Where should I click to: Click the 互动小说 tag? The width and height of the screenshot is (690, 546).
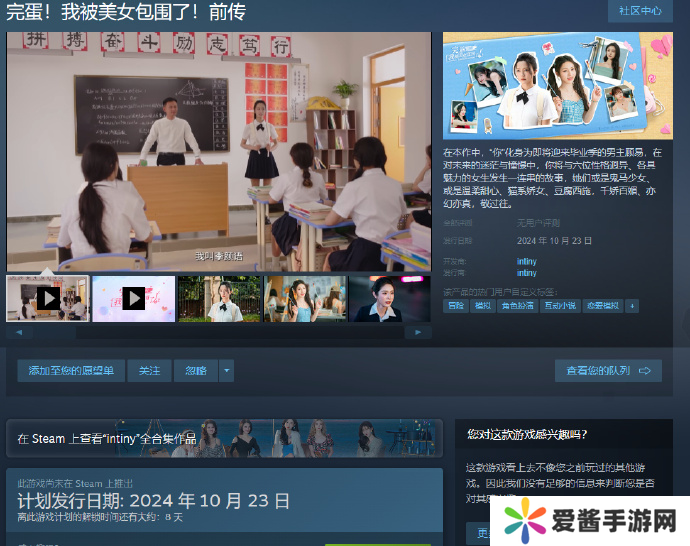(560, 305)
